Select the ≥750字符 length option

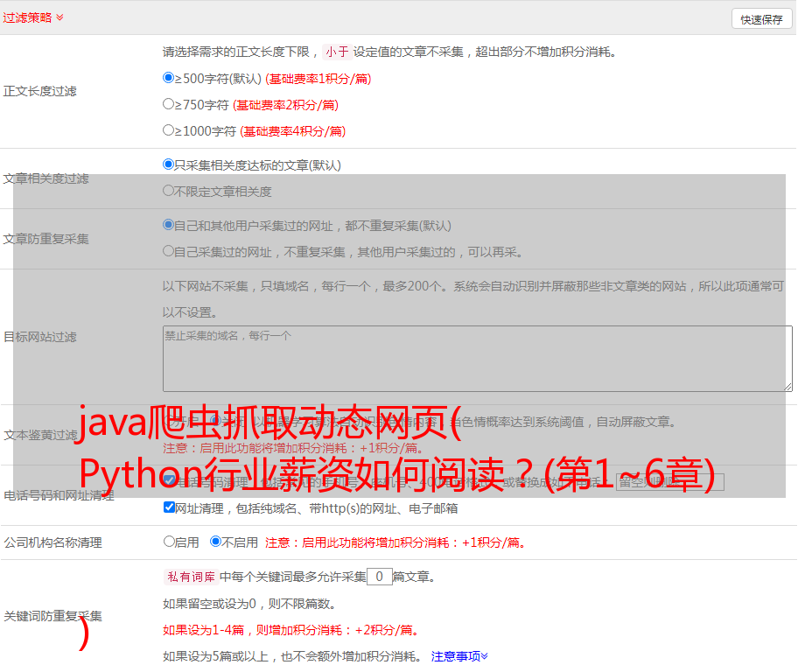pos(168,104)
